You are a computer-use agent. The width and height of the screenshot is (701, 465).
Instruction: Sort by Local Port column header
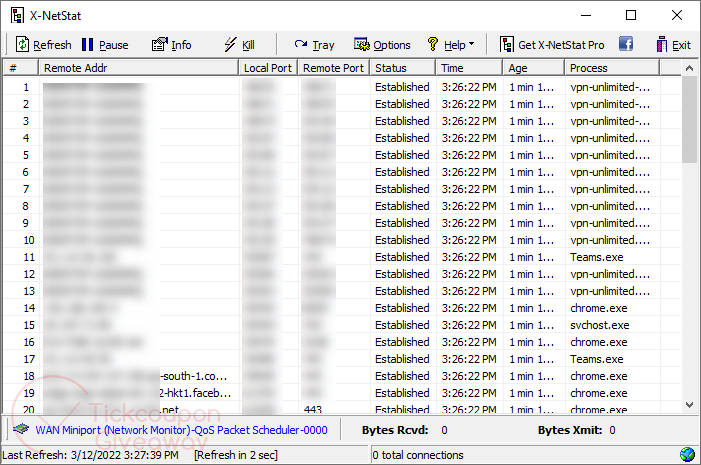[x=268, y=68]
